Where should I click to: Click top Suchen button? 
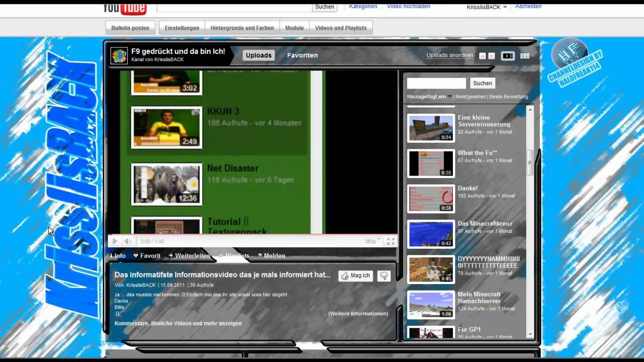(x=325, y=7)
